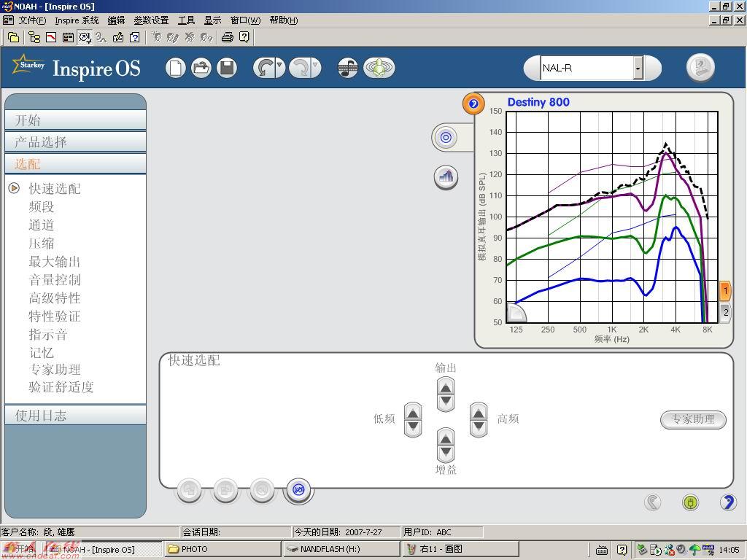Screen dimensions: 747x560
Task: Click the gray help button beside NAL-R
Action: [x=700, y=67]
